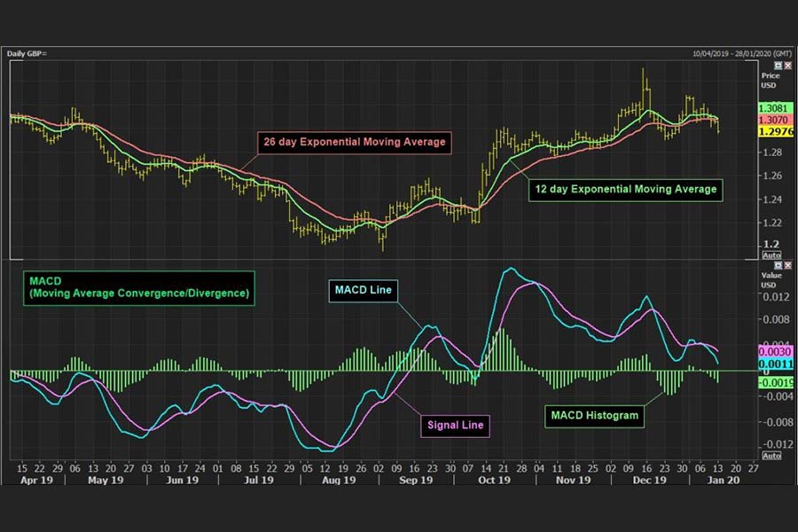This screenshot has height=532, width=798.
Task: Click the Jun 19 month label
Action: (x=182, y=480)
